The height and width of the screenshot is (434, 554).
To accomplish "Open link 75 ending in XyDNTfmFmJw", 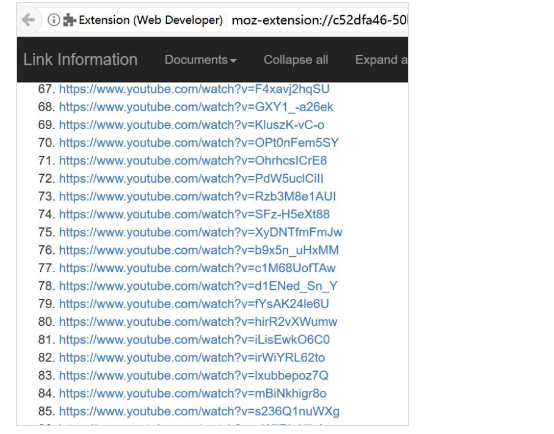I will click(x=201, y=232).
